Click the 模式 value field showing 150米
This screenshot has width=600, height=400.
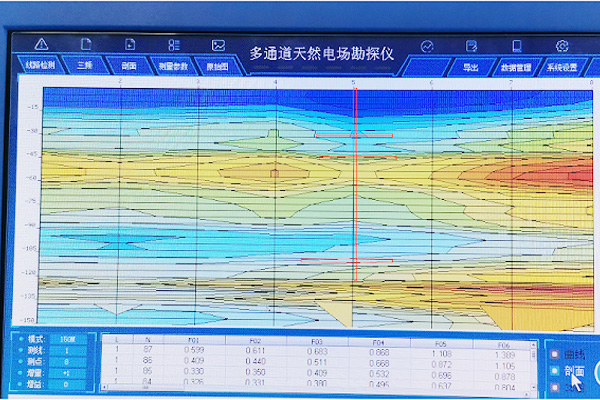tap(63, 341)
